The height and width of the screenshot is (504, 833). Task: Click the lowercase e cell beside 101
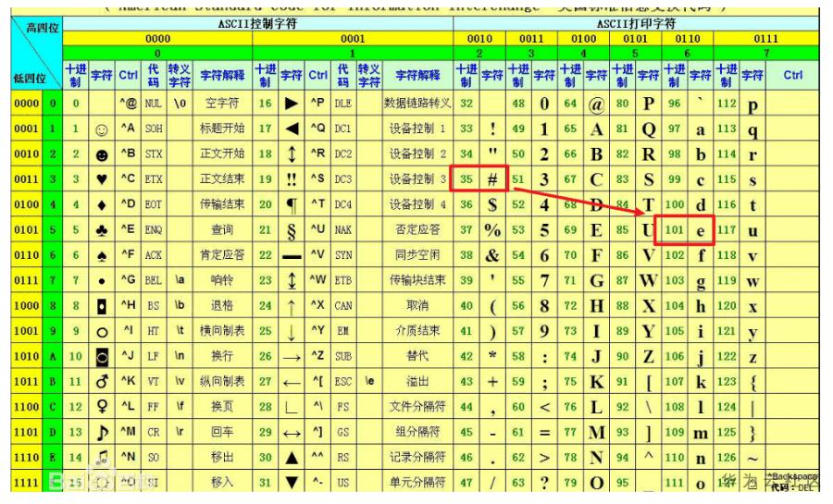click(701, 229)
